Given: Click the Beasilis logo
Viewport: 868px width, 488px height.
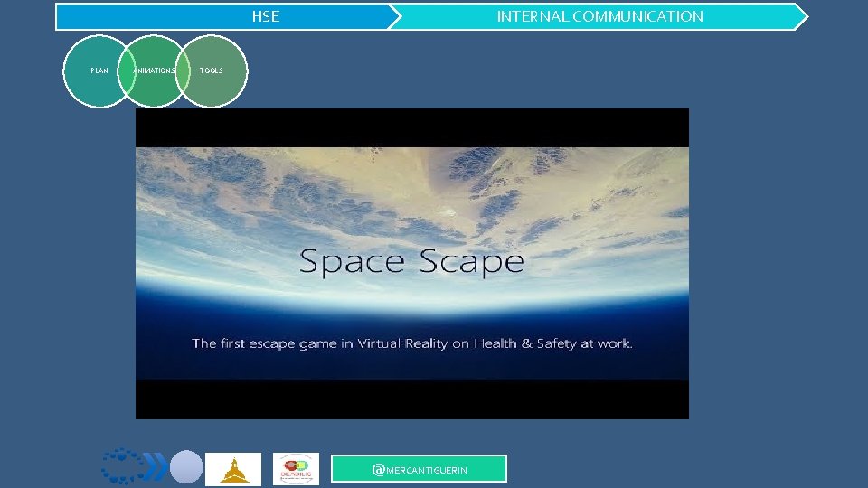Looking at the screenshot, I should (x=297, y=469).
